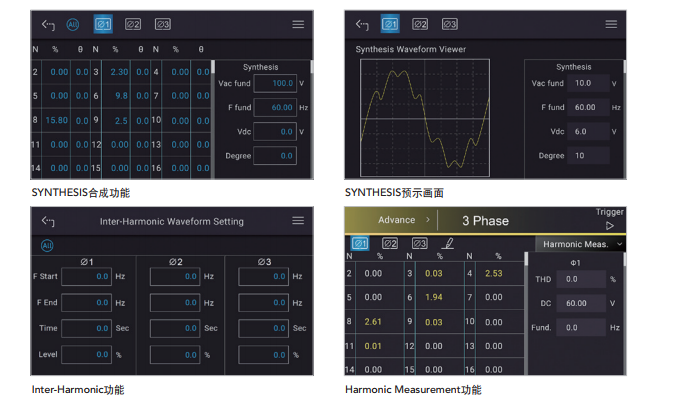Click THD field in Harmonic Measurement

pos(581,279)
